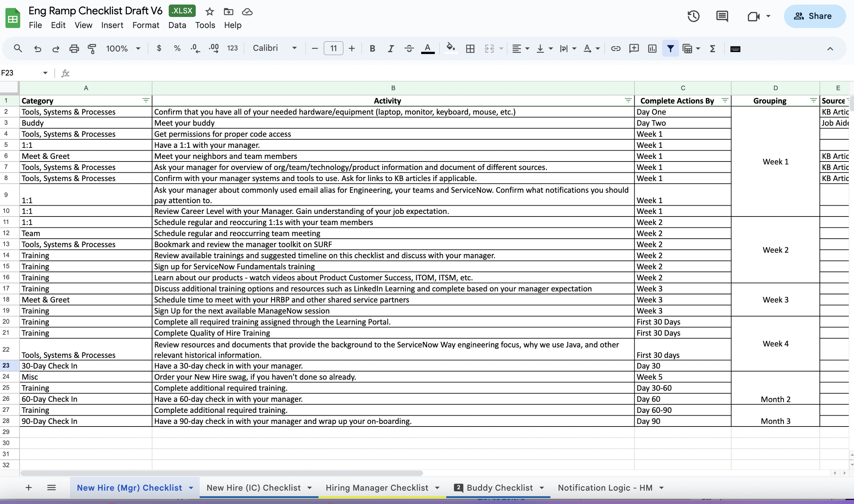Click the add new sheet plus button

(29, 488)
